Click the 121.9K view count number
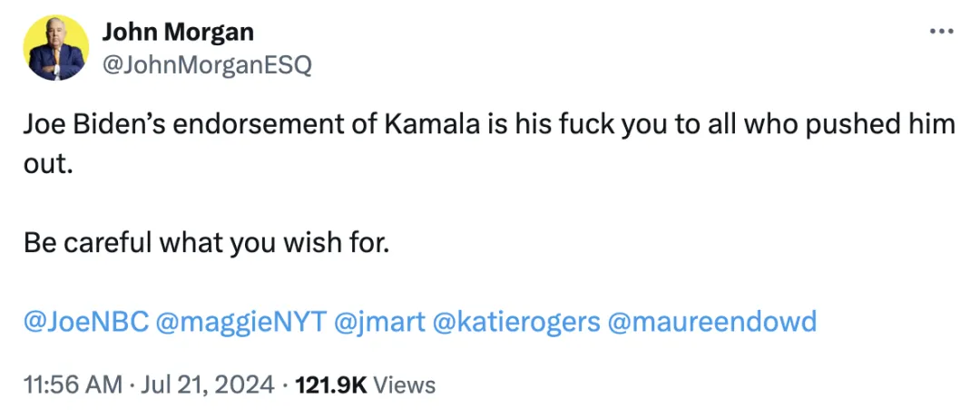The width and height of the screenshot is (980, 417). (x=328, y=385)
